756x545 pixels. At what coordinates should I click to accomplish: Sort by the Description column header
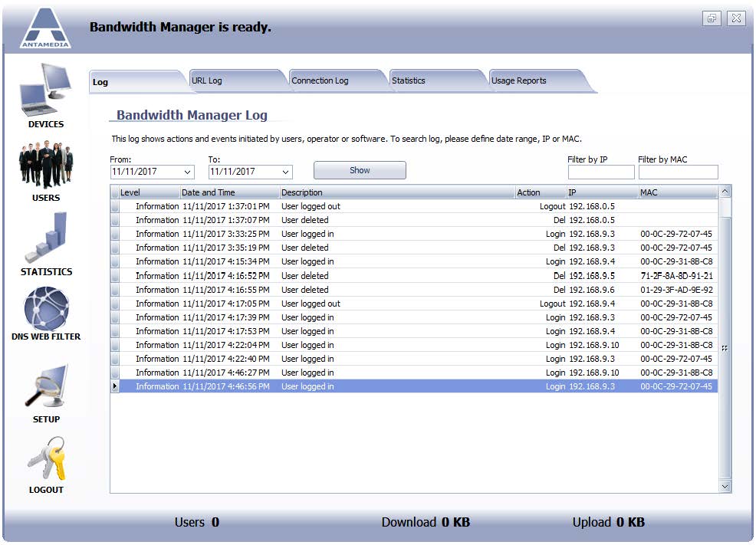click(x=397, y=192)
